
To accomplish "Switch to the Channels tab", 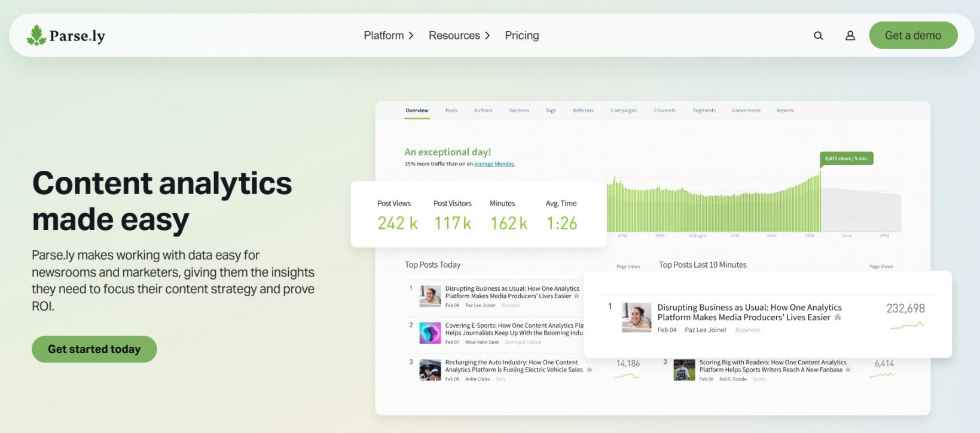I will click(664, 110).
